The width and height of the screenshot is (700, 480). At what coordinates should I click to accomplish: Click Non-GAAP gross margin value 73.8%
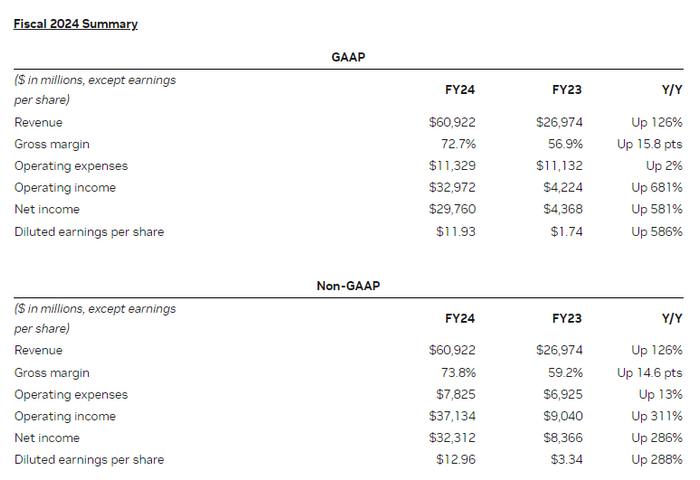tap(458, 372)
